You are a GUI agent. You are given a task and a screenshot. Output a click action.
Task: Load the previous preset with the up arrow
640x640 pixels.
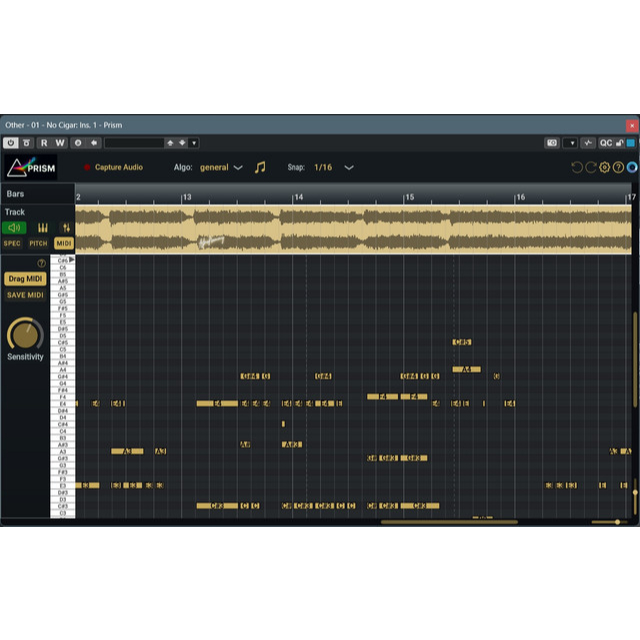point(170,143)
